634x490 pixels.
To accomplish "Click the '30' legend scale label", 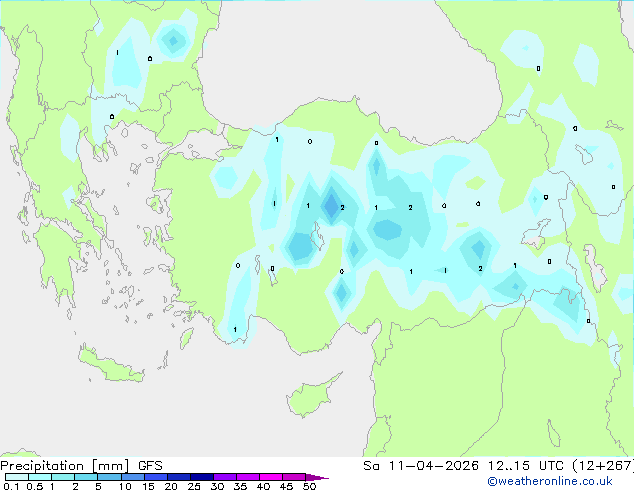I will (x=217, y=486).
